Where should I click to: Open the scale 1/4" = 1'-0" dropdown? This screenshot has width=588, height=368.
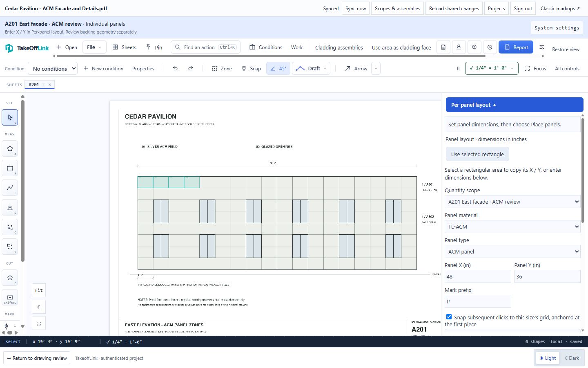coord(492,68)
